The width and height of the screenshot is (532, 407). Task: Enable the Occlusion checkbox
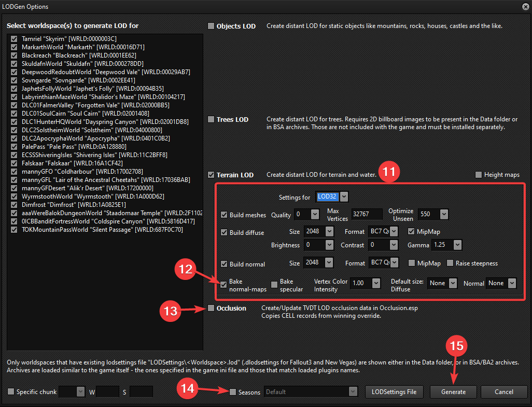tap(211, 308)
